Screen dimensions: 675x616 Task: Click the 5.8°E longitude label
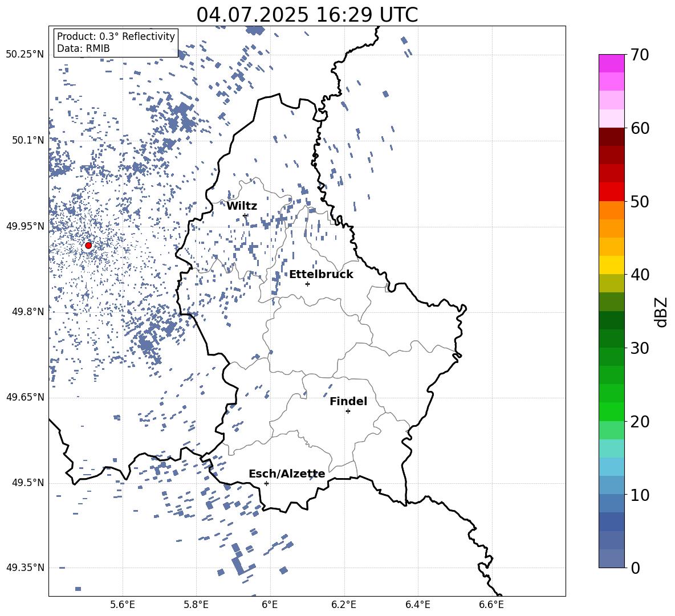(196, 605)
